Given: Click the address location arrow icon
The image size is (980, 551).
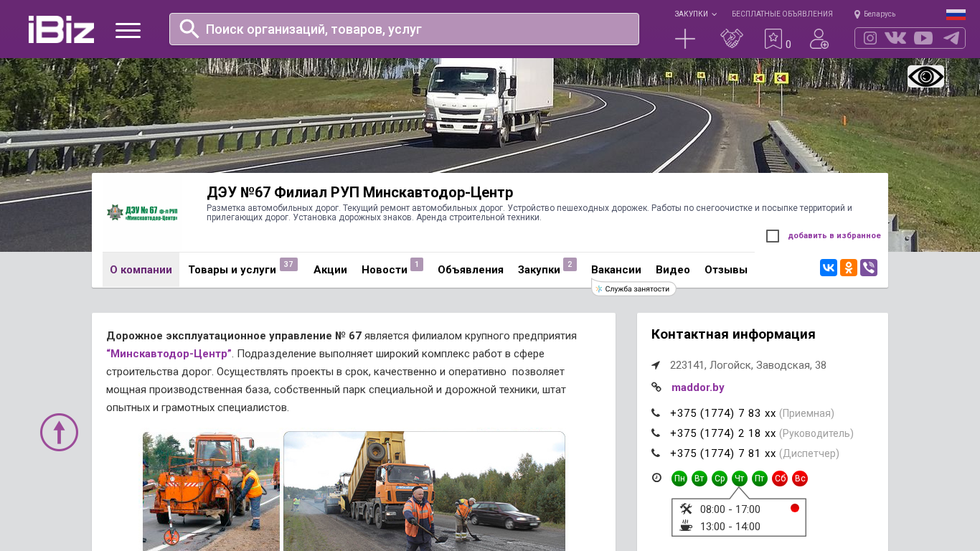Looking at the screenshot, I should 656,365.
